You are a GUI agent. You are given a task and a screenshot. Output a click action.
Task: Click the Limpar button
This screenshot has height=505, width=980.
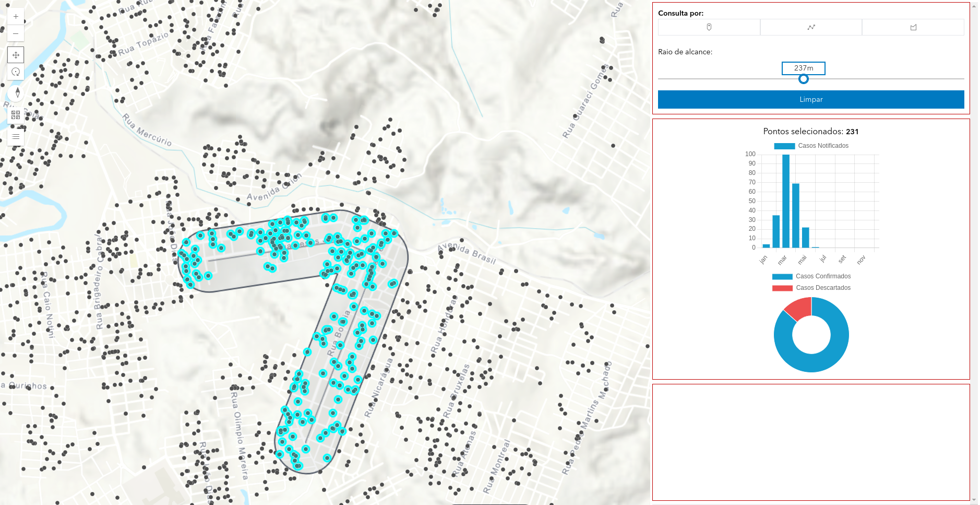811,99
